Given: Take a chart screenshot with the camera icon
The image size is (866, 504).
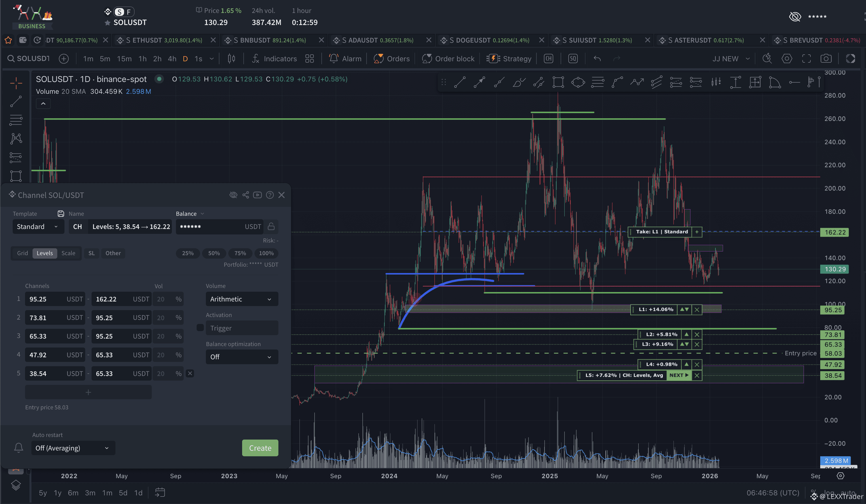Looking at the screenshot, I should click(x=826, y=59).
